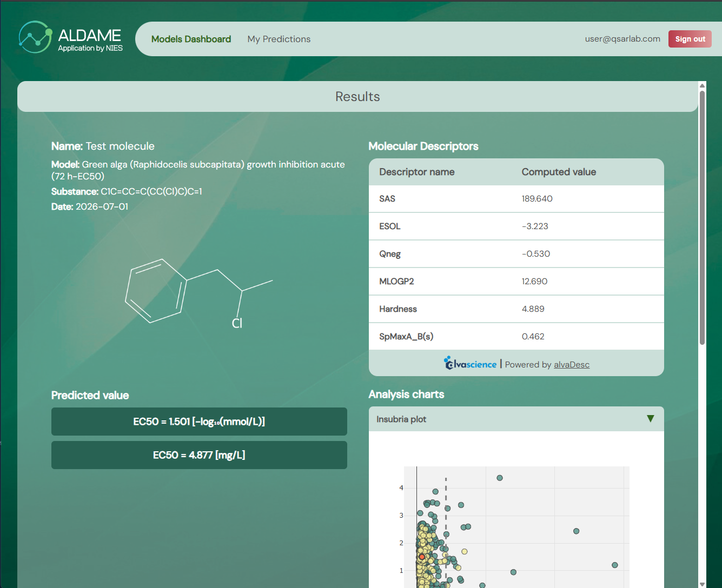Go to My Predictions
This screenshot has width=722, height=588.
[279, 39]
